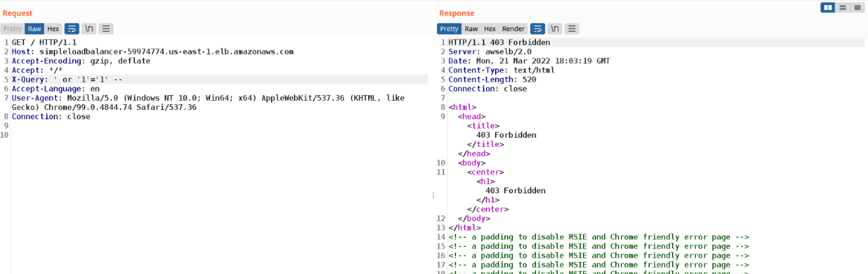Click the opening <head> tag in response
Screen dimensions: 868x274
(472, 116)
